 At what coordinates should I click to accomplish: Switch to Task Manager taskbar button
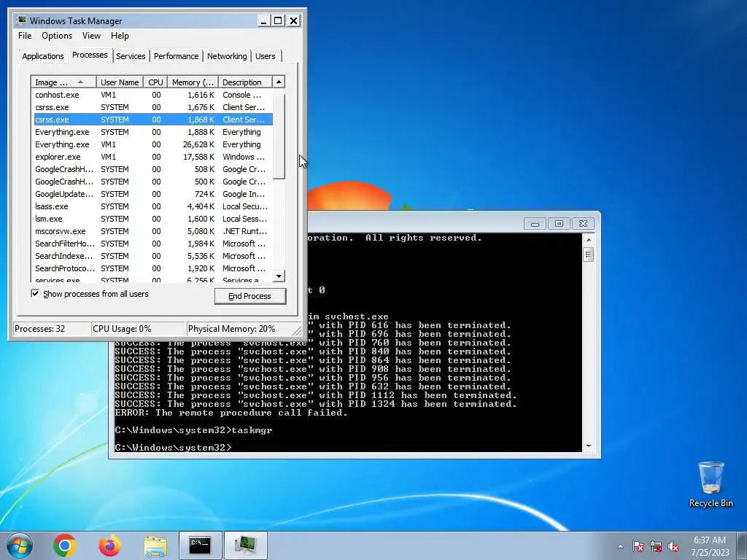coord(245,545)
